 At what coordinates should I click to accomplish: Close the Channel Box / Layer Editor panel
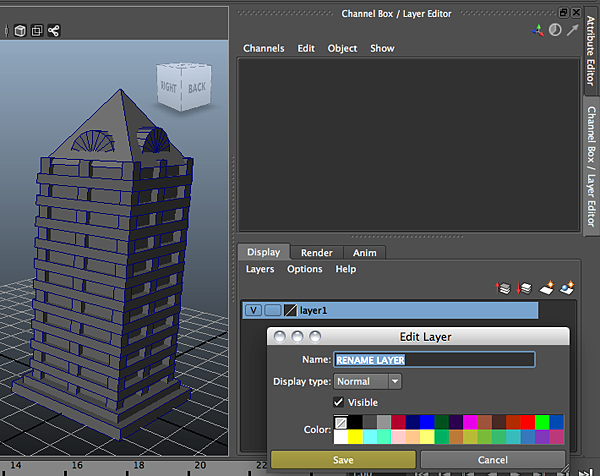576,13
